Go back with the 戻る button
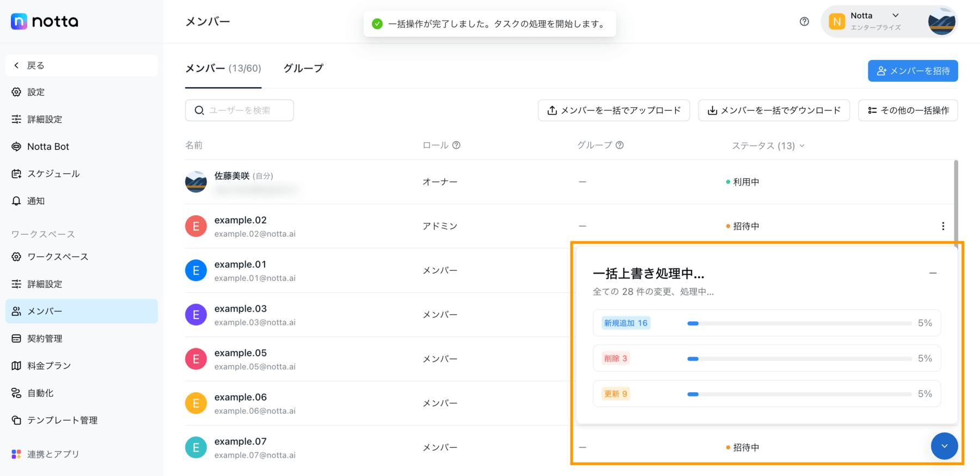 click(82, 65)
